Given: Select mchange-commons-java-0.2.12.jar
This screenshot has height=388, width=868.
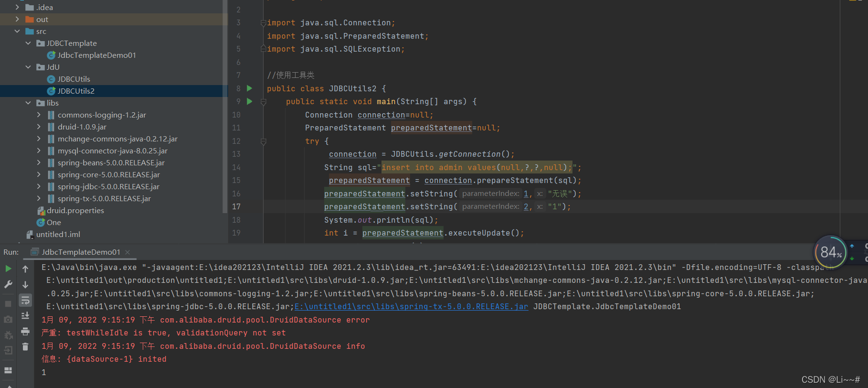Looking at the screenshot, I should [117, 139].
